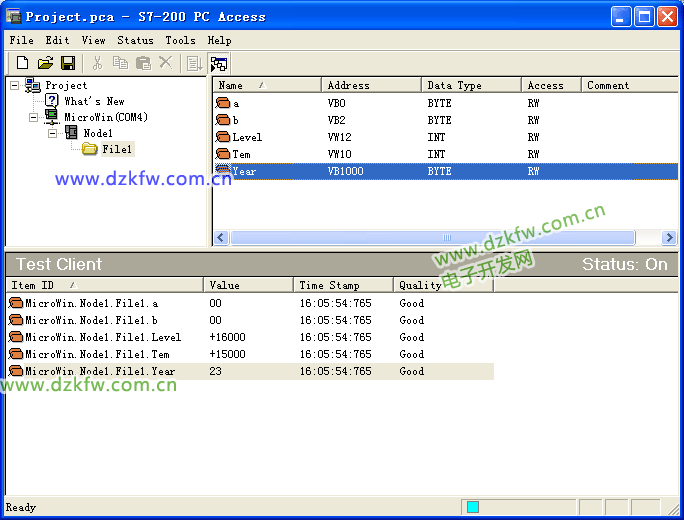Save the project with the floppy disk icon

tap(68, 63)
